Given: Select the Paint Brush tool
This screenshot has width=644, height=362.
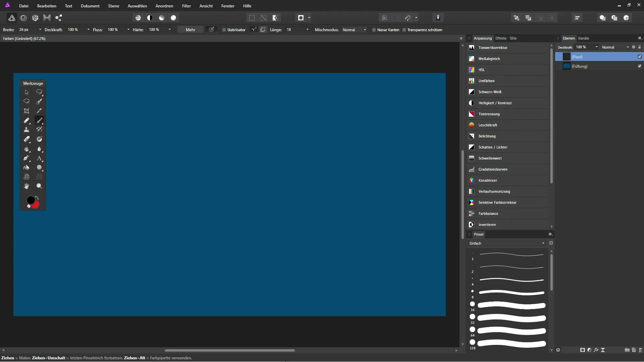Looking at the screenshot, I should 39,120.
